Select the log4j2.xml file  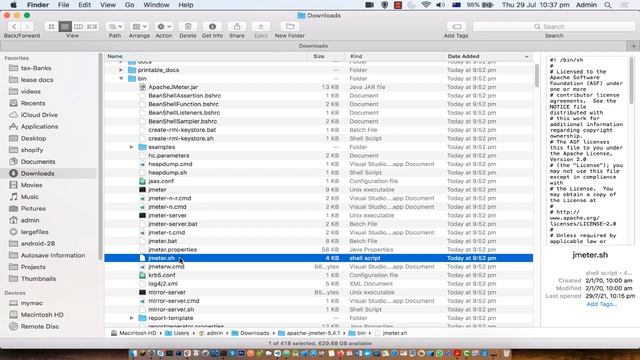[x=163, y=284]
